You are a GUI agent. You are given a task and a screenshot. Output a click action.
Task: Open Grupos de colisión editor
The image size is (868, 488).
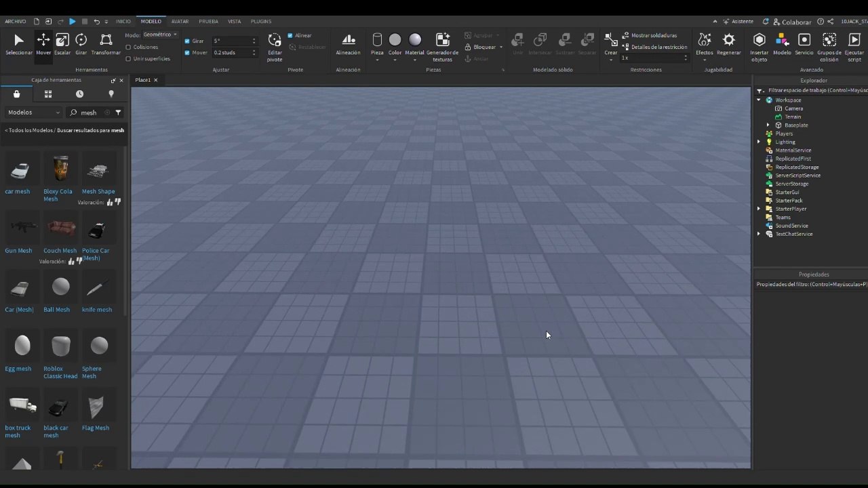coord(829,47)
